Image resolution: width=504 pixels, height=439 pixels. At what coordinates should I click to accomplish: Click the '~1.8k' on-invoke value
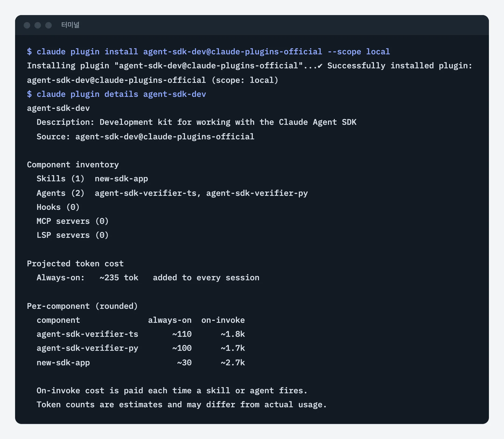point(233,334)
